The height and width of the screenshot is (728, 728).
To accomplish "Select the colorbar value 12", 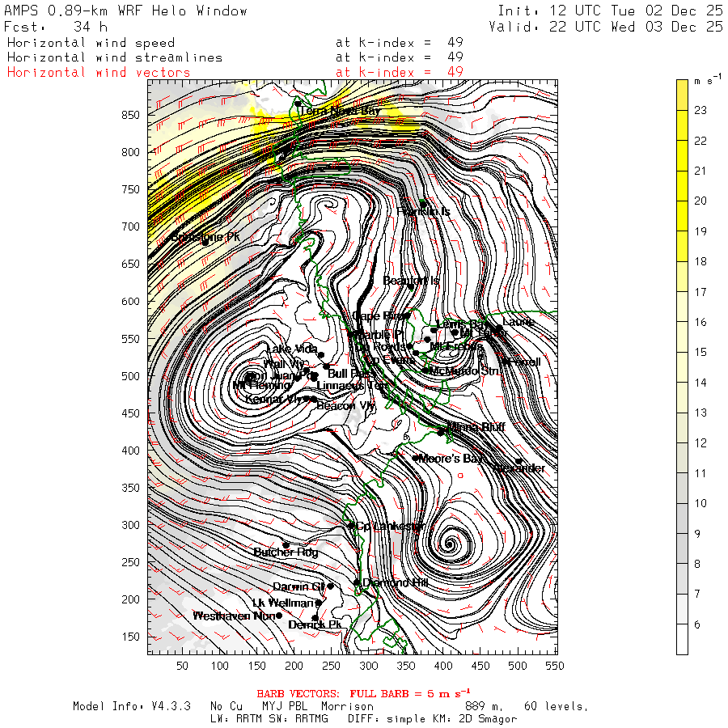I will point(700,443).
